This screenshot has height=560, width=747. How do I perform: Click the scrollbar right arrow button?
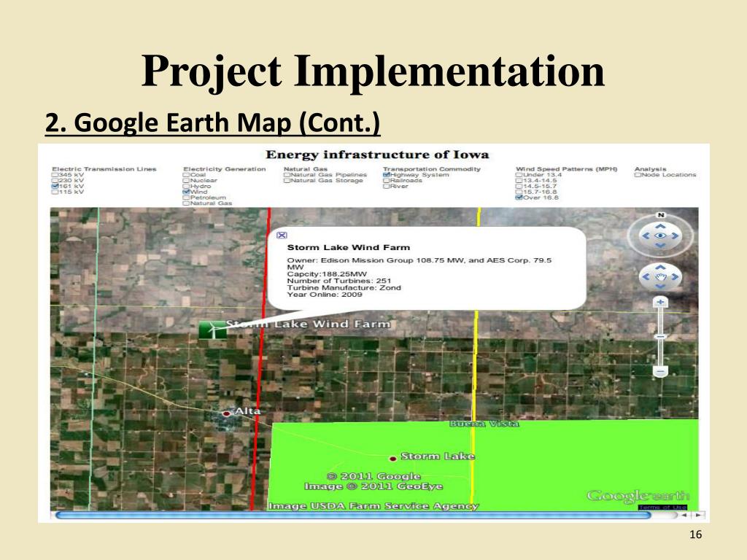(698, 515)
